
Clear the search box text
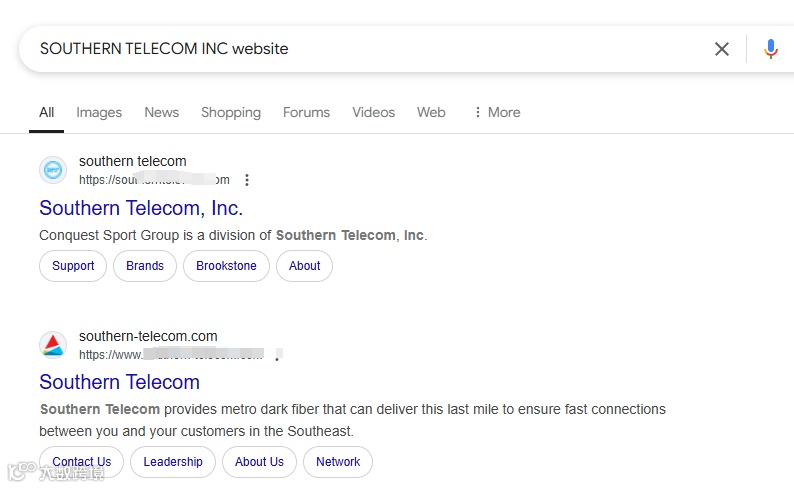click(x=721, y=49)
